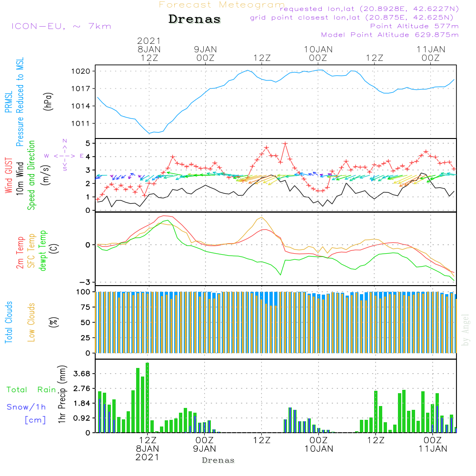The image size is (476, 476).
Task: Select the blue 'Snow/1h' legend label
Action: [26, 407]
